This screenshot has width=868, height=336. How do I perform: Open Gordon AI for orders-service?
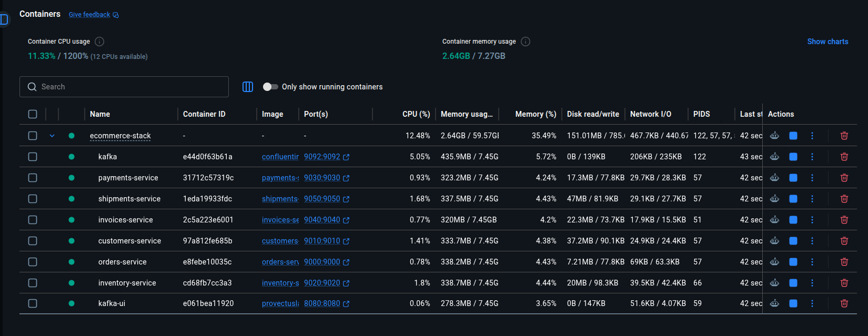(x=774, y=262)
